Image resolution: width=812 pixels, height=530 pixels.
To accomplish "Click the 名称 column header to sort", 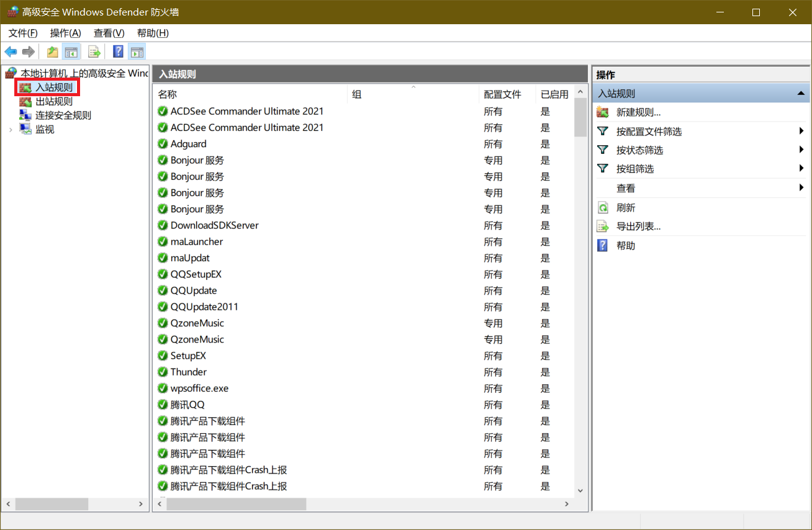I will click(168, 94).
